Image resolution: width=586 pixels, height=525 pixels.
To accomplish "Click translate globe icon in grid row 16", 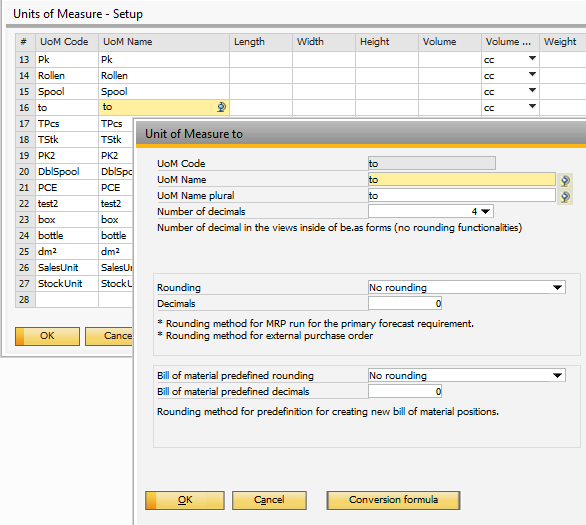I will [221, 107].
